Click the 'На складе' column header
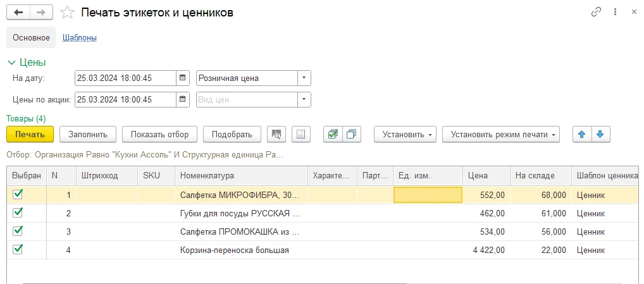Viewport: 644px width, 284px height. [541, 176]
